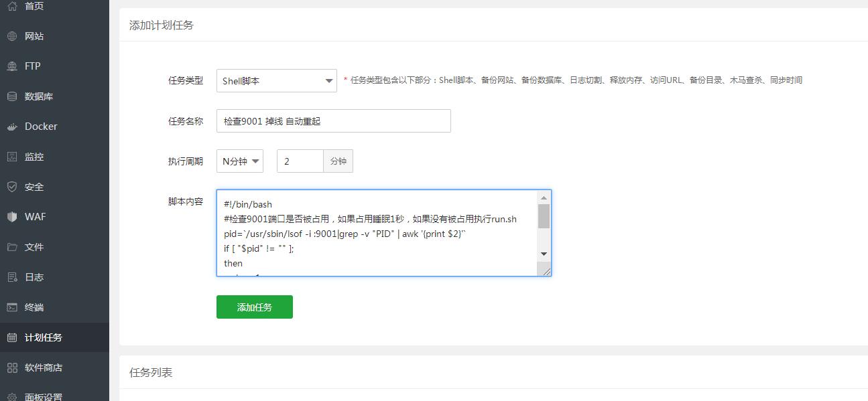
Task: Click the if [ "$pid" != "" ] line
Action: pos(259,248)
